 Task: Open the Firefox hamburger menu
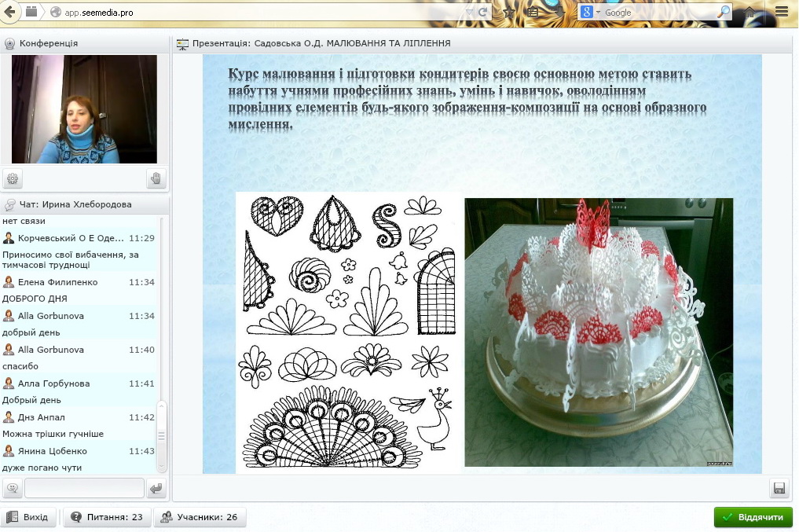point(782,12)
